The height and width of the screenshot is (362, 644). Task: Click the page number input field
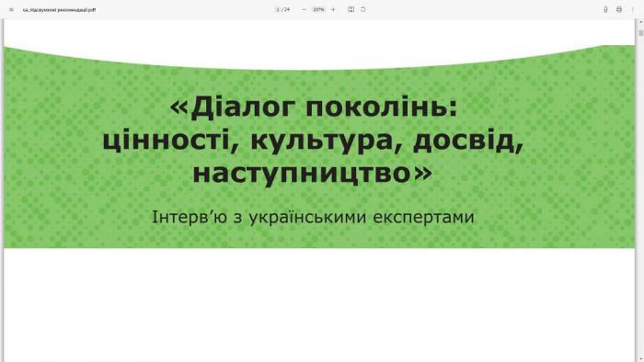pyautogui.click(x=278, y=9)
